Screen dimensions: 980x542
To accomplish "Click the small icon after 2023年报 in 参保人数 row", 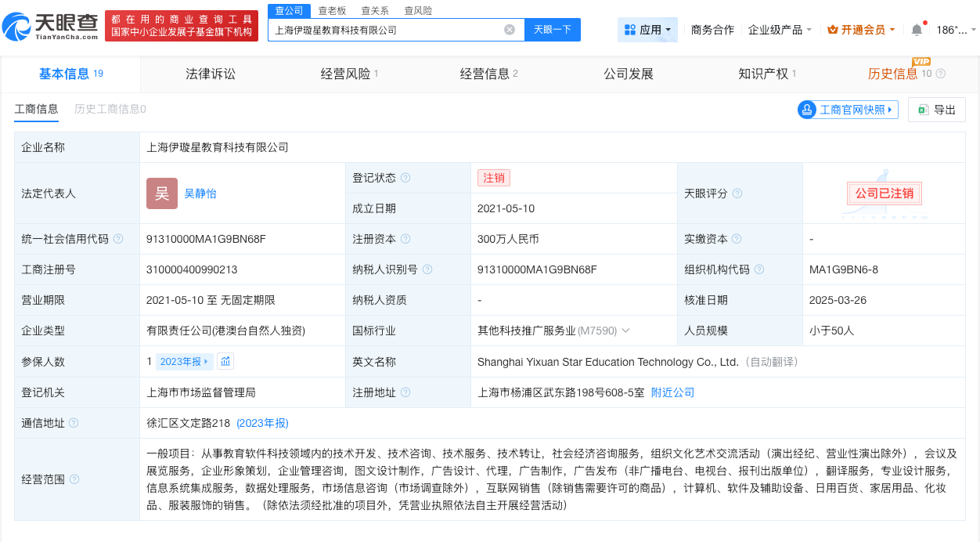I will (227, 361).
